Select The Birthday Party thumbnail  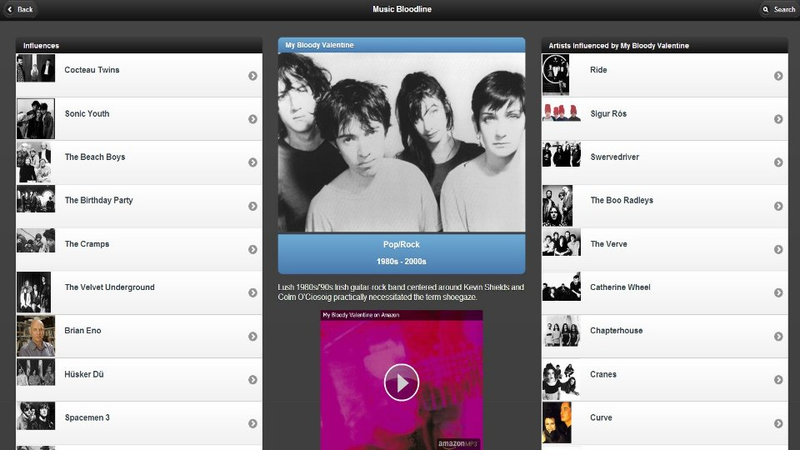coord(36,199)
